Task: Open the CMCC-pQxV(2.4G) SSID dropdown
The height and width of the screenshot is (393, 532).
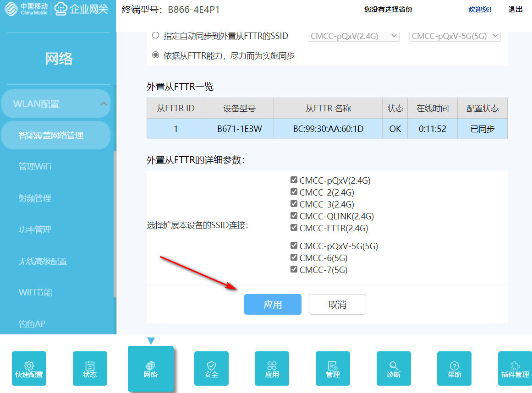Action: pos(354,36)
